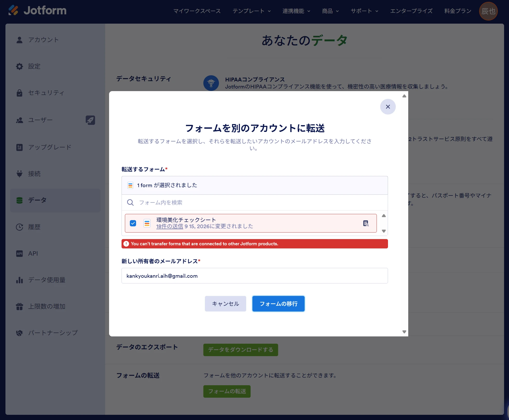
Task: Click the HIPAA compliance caduceus icon
Action: tap(211, 83)
